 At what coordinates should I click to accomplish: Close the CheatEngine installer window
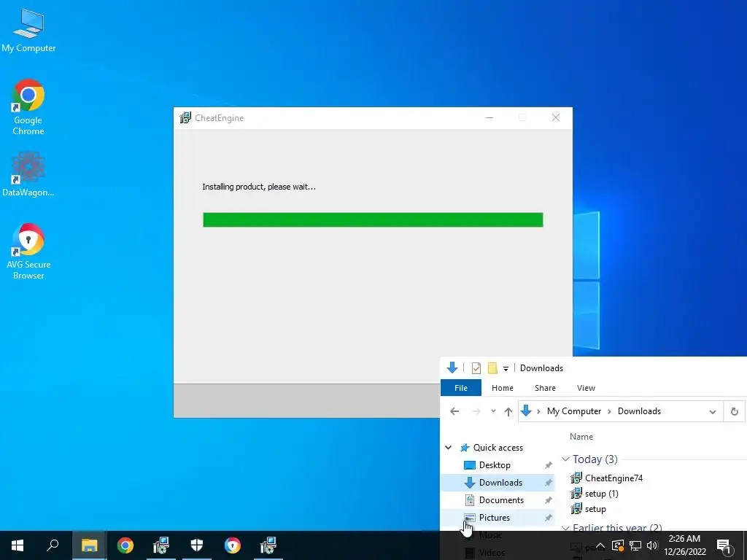pos(555,117)
